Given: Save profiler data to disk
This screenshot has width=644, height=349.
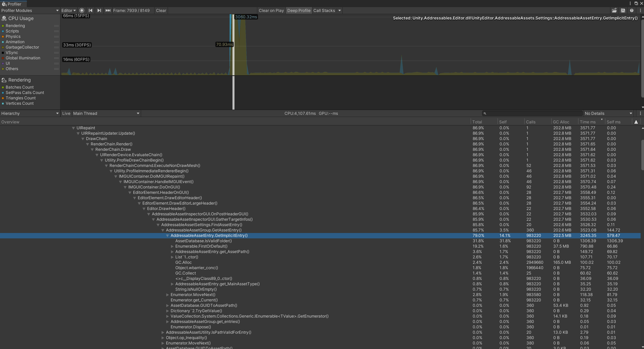Looking at the screenshot, I should [623, 11].
